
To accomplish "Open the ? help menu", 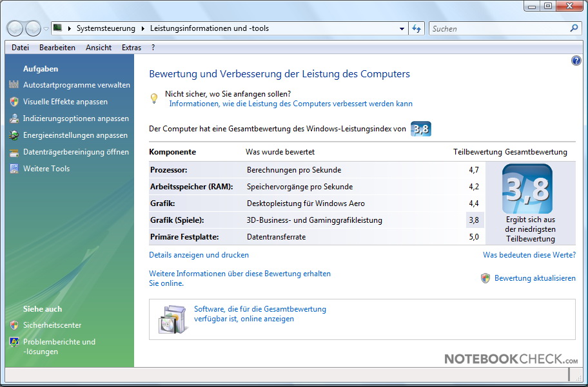I will (153, 48).
